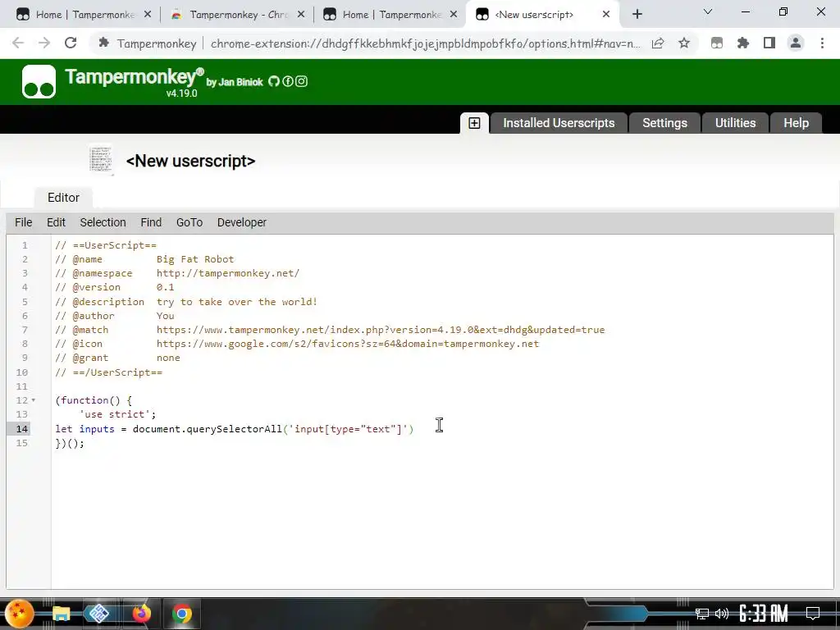Open the Developer menu in editor
This screenshot has width=840, height=630.
[242, 222]
